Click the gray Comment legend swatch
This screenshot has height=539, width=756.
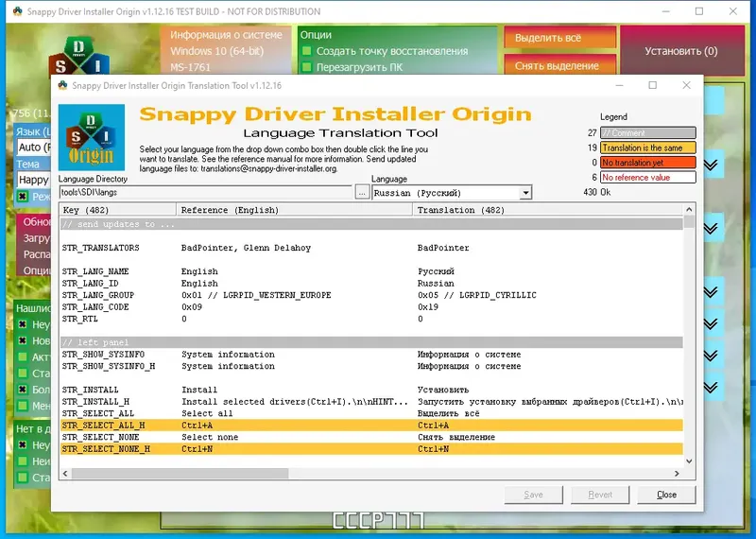[x=648, y=132]
